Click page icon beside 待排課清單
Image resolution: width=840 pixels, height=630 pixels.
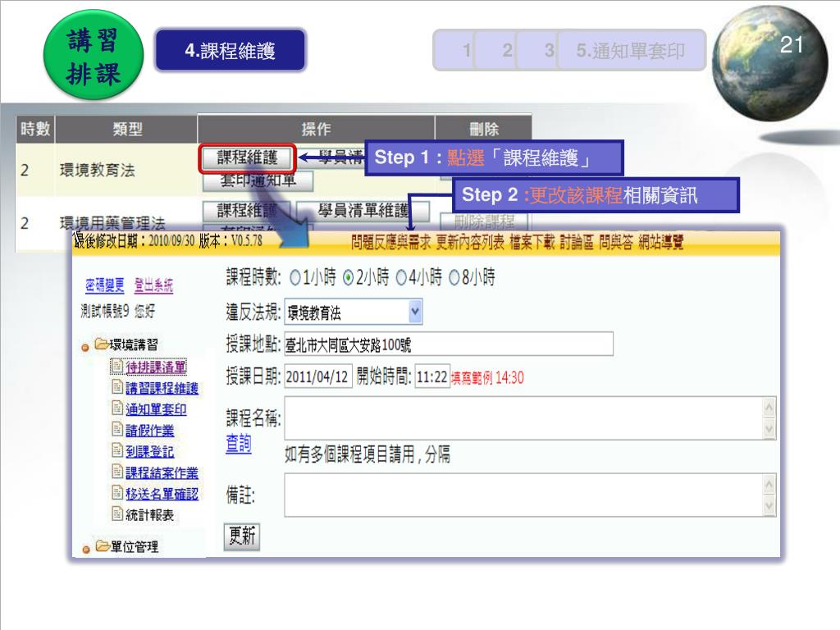tap(117, 366)
